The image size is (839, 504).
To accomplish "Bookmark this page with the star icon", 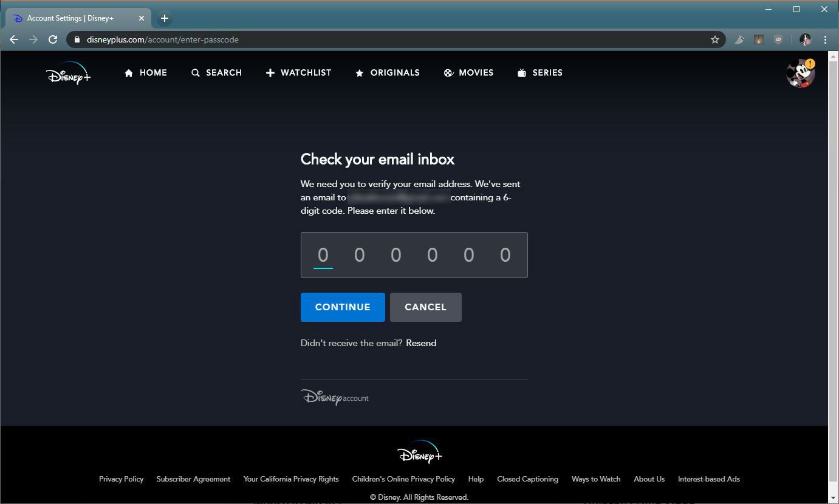I will pyautogui.click(x=715, y=39).
